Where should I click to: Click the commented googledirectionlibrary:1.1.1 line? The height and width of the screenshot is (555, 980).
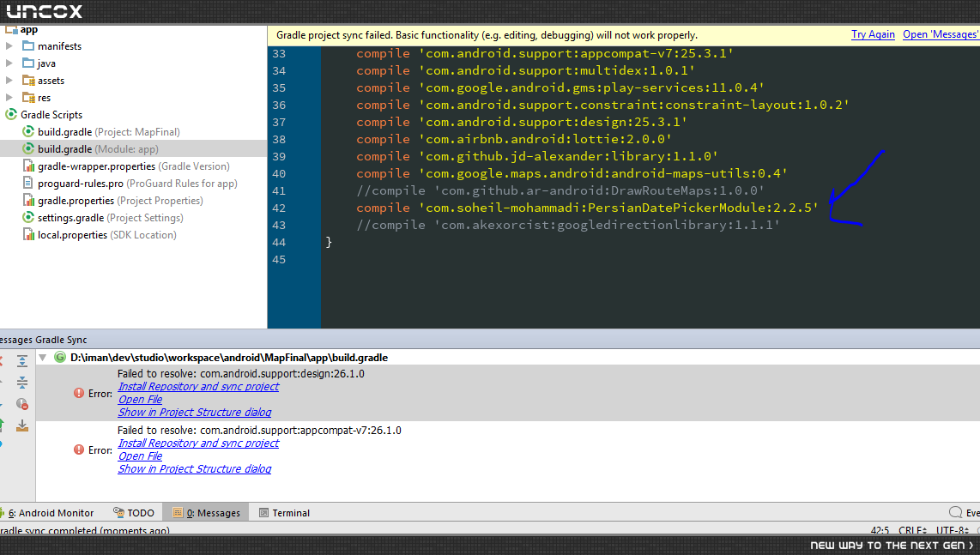click(x=568, y=225)
